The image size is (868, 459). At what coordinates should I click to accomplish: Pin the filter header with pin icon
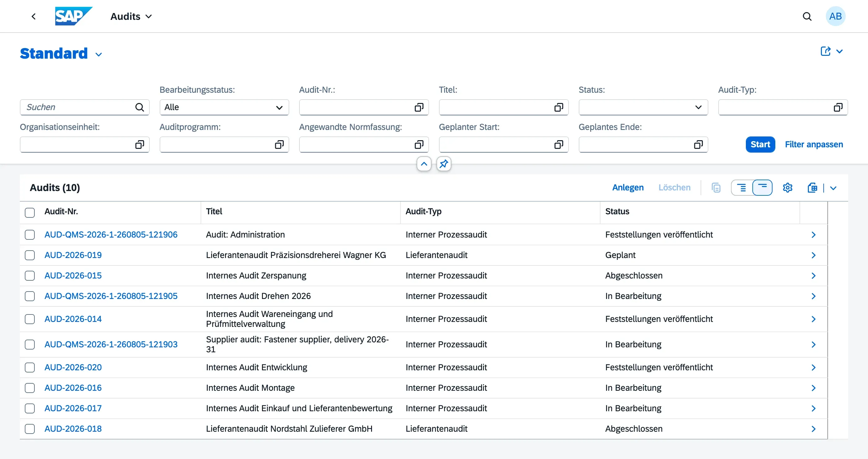tap(444, 164)
